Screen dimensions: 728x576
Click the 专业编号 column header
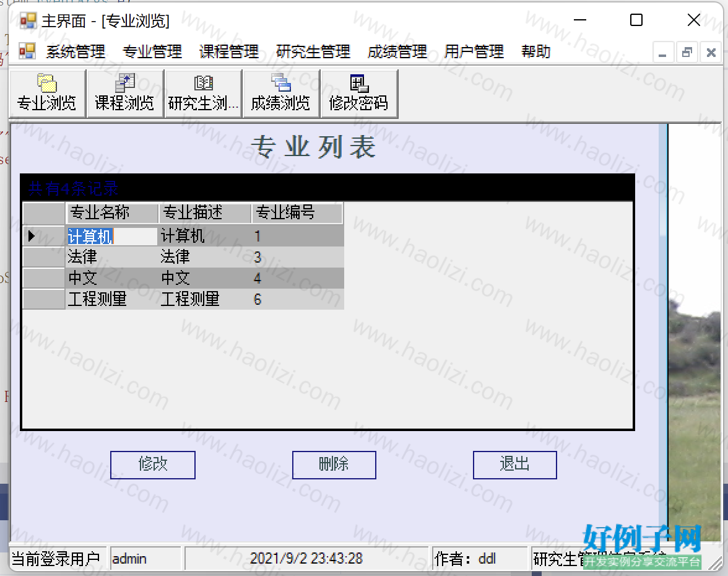pyautogui.click(x=297, y=213)
